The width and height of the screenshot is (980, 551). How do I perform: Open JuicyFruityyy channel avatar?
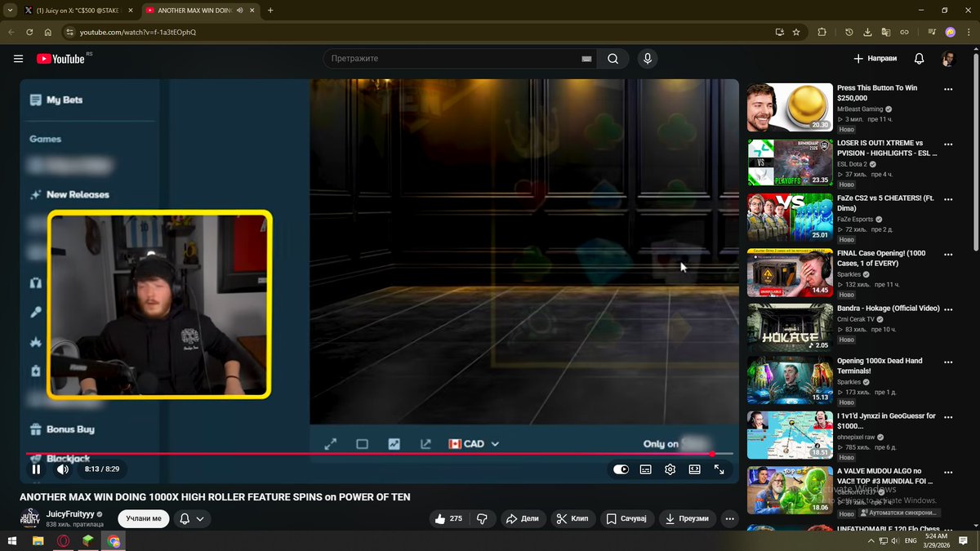point(29,518)
